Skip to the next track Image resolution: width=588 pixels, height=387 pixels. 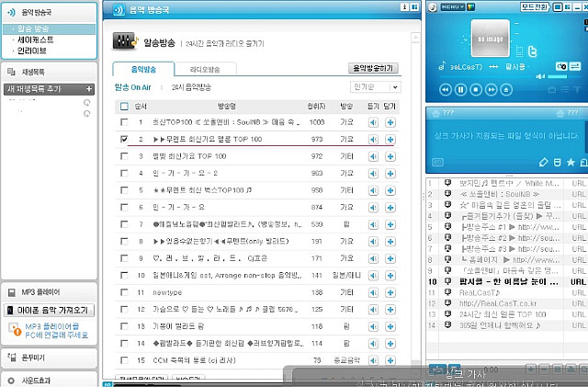(492, 90)
